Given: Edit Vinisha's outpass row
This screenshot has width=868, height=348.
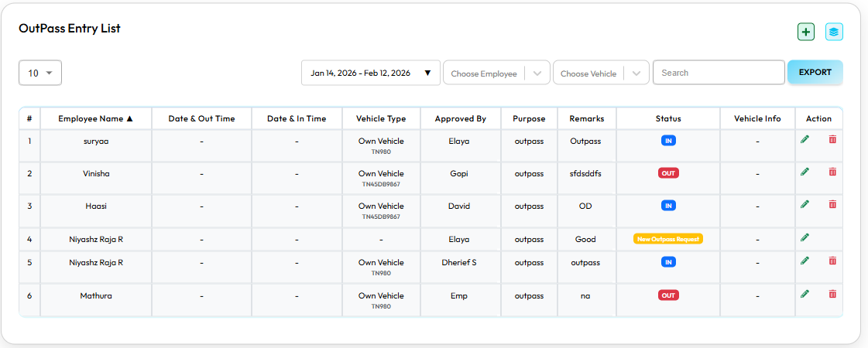Looking at the screenshot, I should pyautogui.click(x=805, y=172).
